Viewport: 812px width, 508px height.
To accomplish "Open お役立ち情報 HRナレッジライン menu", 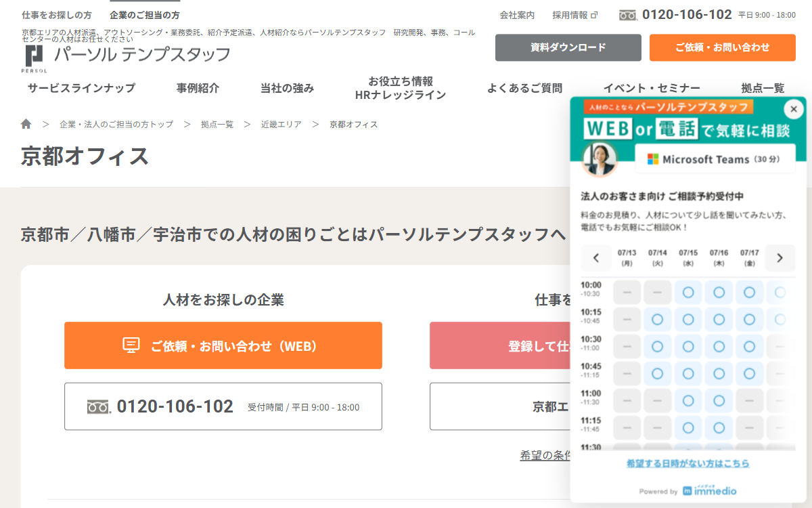I will tap(401, 88).
